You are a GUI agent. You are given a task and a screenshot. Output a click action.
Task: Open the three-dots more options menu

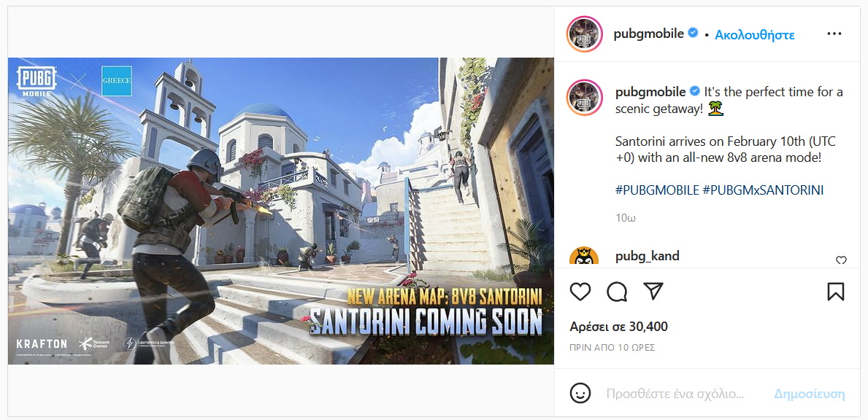834,34
